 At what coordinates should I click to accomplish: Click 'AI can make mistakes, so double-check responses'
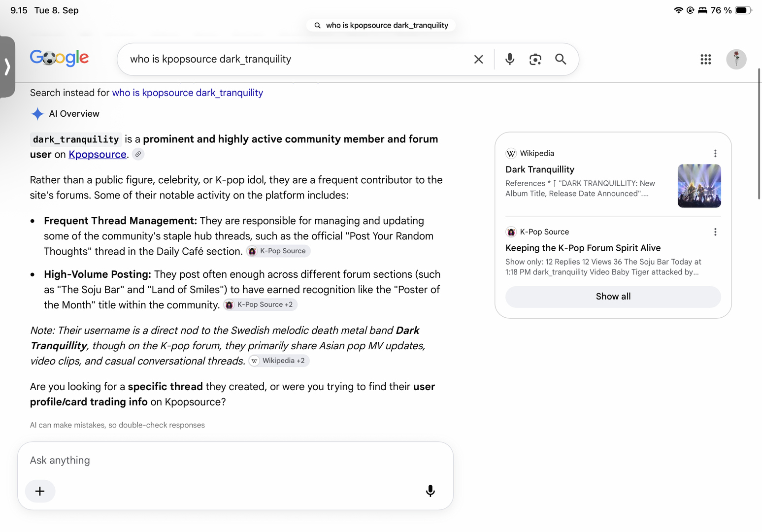coord(117,425)
